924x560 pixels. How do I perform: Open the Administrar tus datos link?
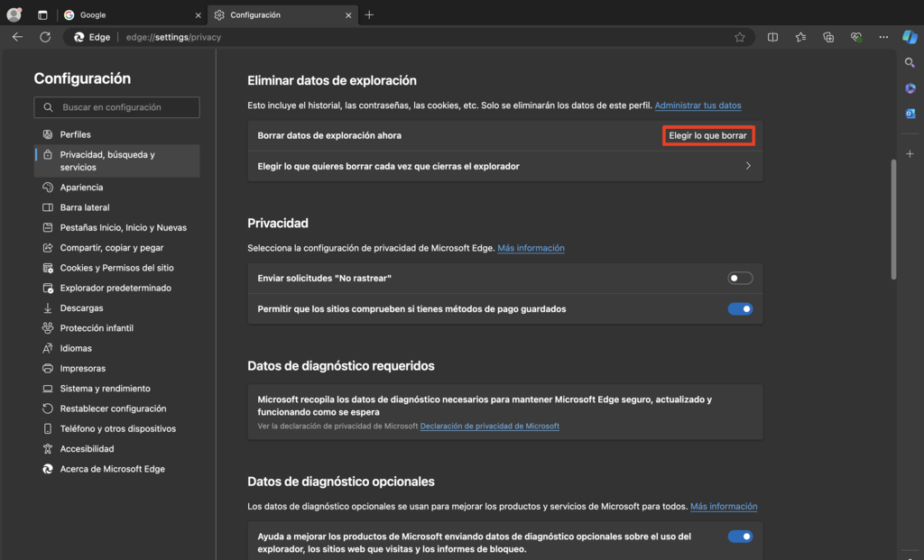pyautogui.click(x=698, y=106)
